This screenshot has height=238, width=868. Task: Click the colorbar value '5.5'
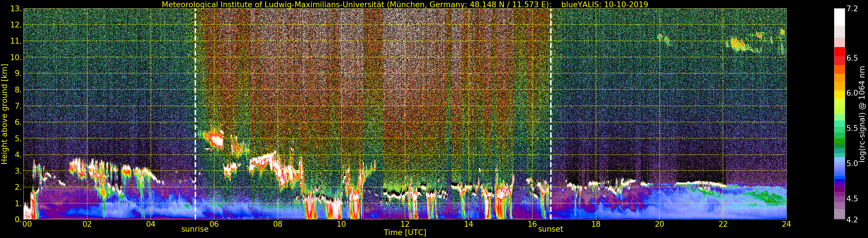point(852,128)
